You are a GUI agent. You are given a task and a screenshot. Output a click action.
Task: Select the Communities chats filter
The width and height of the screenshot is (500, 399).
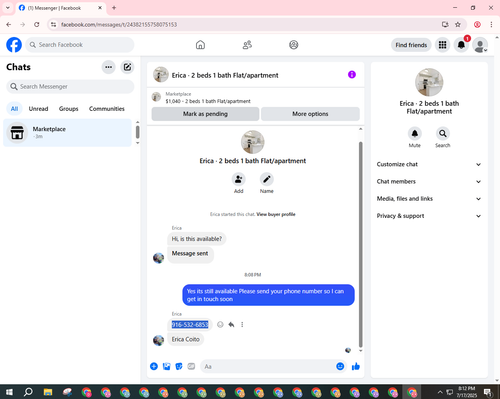pos(107,109)
